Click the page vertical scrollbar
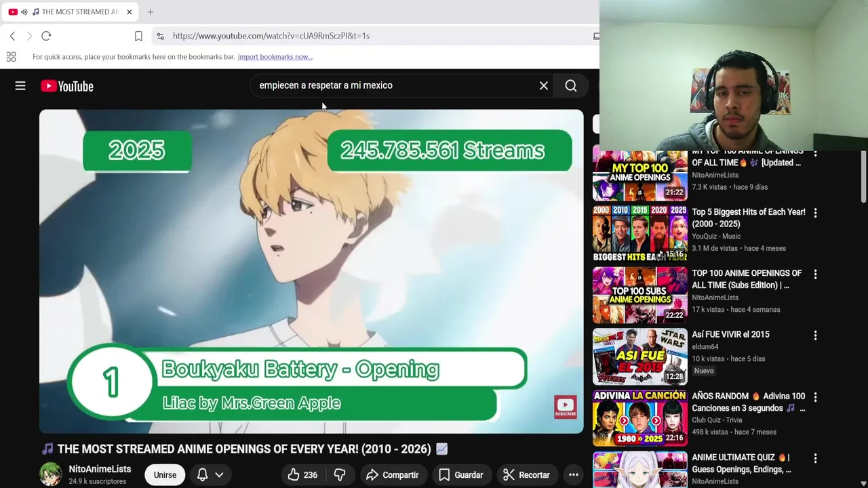Viewport: 868px width, 488px height. click(x=863, y=176)
